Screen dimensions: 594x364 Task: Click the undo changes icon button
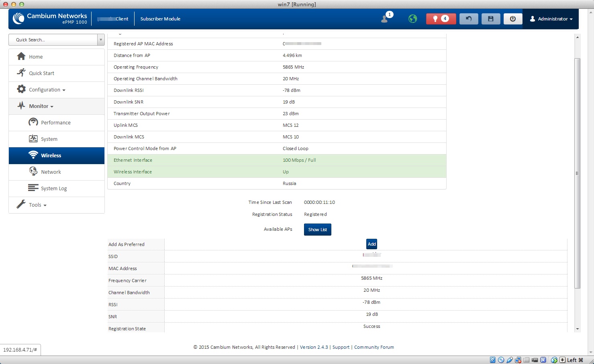coord(468,19)
